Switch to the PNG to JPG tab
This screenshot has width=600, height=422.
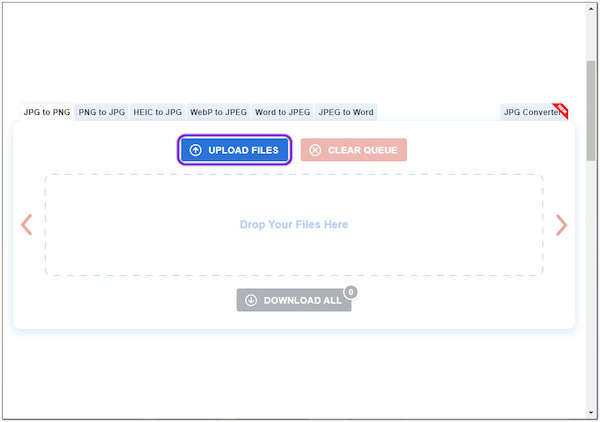(x=101, y=112)
